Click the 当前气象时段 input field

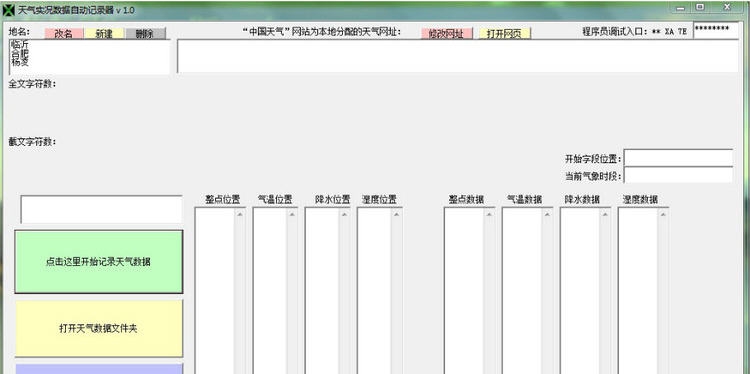click(x=678, y=175)
